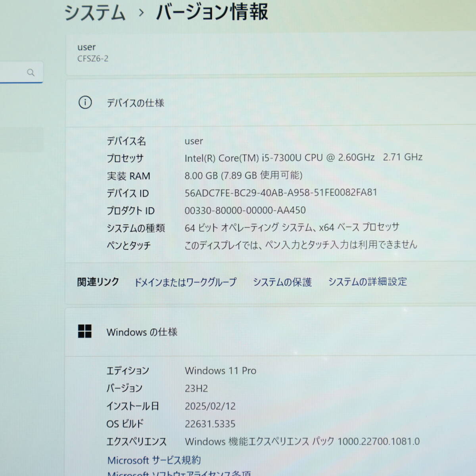This screenshot has width=476, height=476.
Task: Click the デバイス名 label
Action: click(x=126, y=141)
